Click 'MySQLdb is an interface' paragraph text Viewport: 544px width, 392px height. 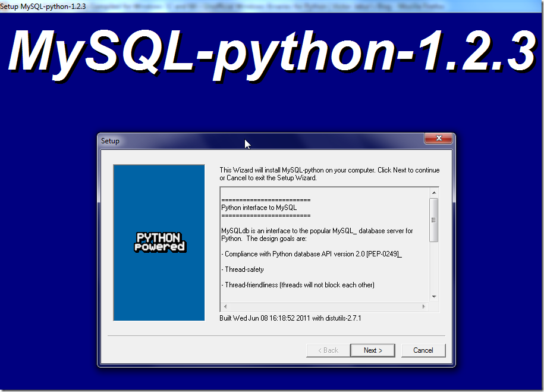tap(317, 235)
